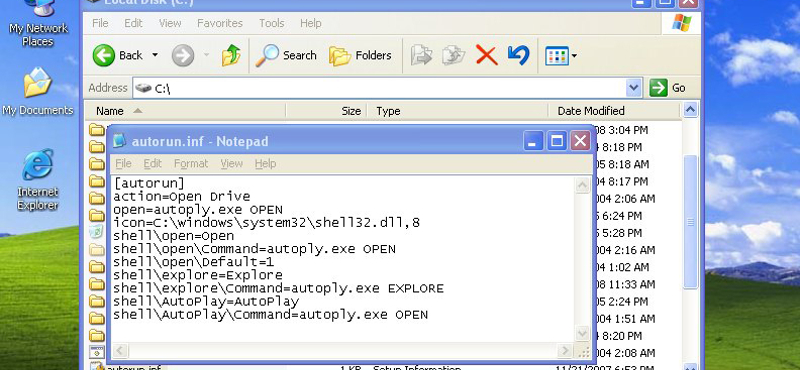This screenshot has height=370, width=800.
Task: Click the "action=Open Drive" line
Action: [x=182, y=196]
